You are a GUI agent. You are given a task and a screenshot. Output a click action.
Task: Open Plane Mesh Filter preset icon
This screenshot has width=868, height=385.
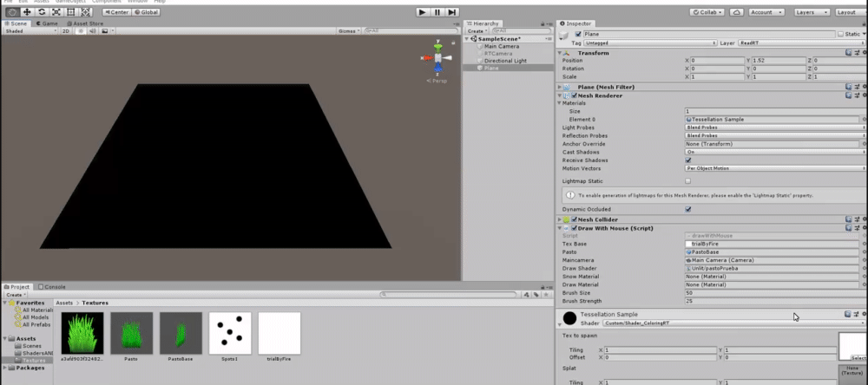[x=857, y=87]
